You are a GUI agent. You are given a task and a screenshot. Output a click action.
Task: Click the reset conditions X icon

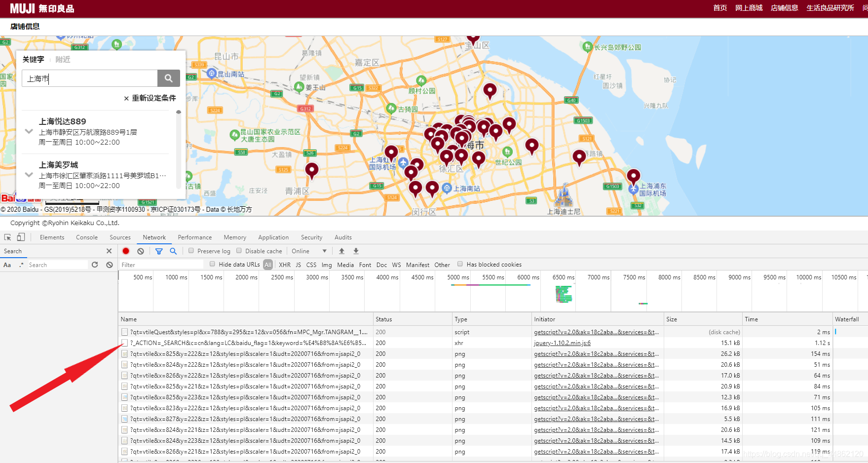coord(126,98)
